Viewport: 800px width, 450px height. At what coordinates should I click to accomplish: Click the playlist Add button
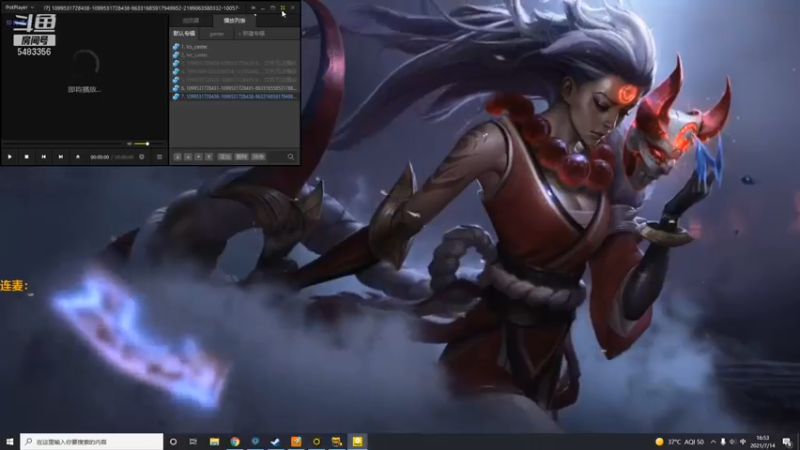point(225,157)
